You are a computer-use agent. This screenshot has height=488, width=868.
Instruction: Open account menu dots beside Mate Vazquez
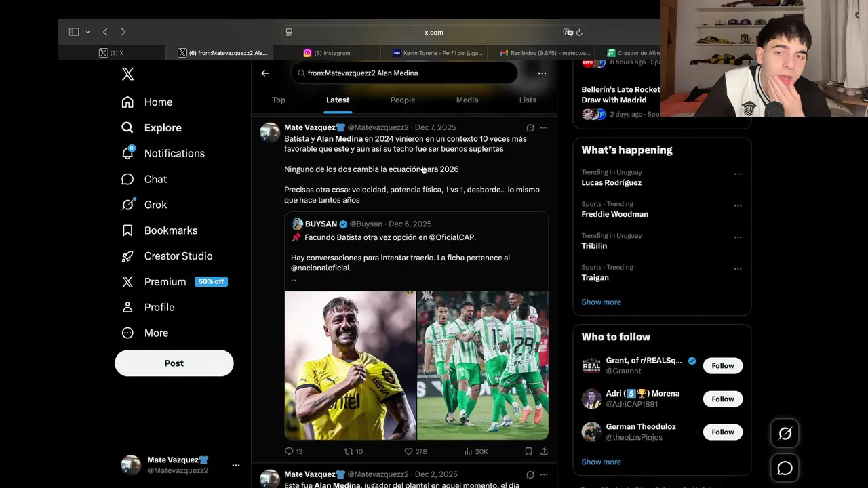click(236, 465)
